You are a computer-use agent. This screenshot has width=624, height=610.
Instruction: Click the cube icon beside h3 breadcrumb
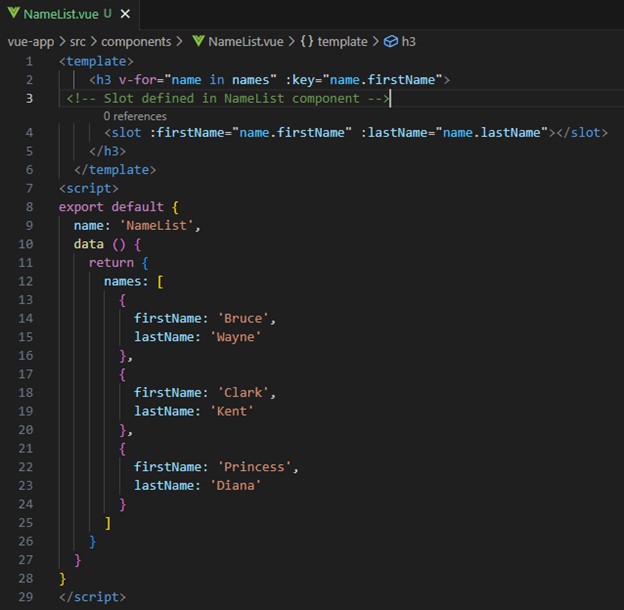[390, 41]
